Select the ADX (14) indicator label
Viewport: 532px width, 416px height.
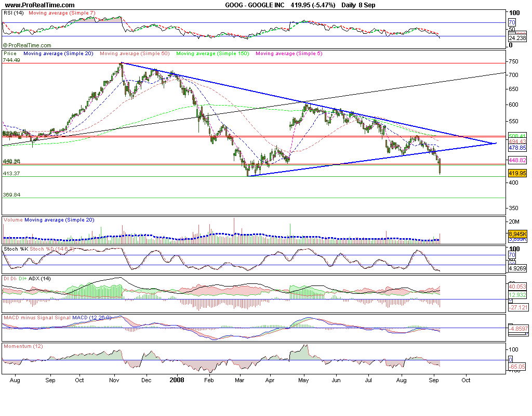tap(39, 279)
